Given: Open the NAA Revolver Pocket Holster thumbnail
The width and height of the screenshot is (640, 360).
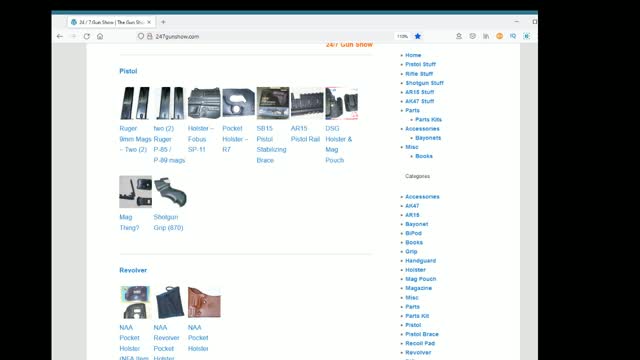Looking at the screenshot, I should [169, 302].
